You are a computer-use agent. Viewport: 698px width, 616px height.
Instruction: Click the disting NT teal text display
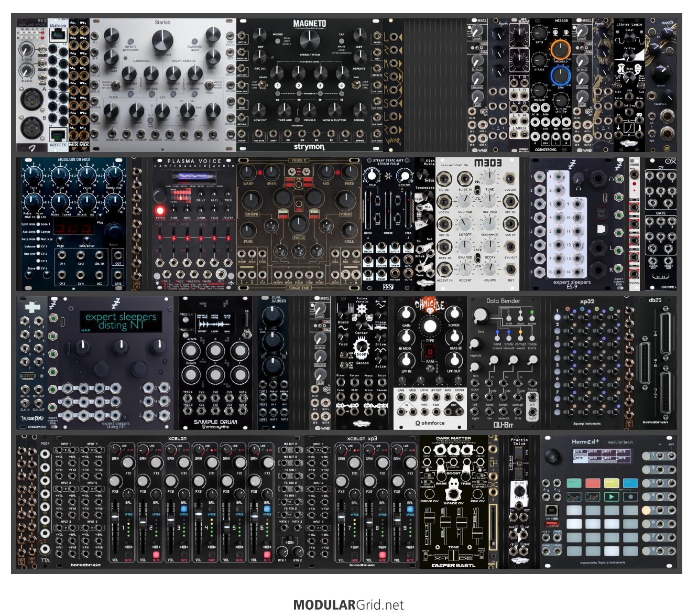coord(121,321)
